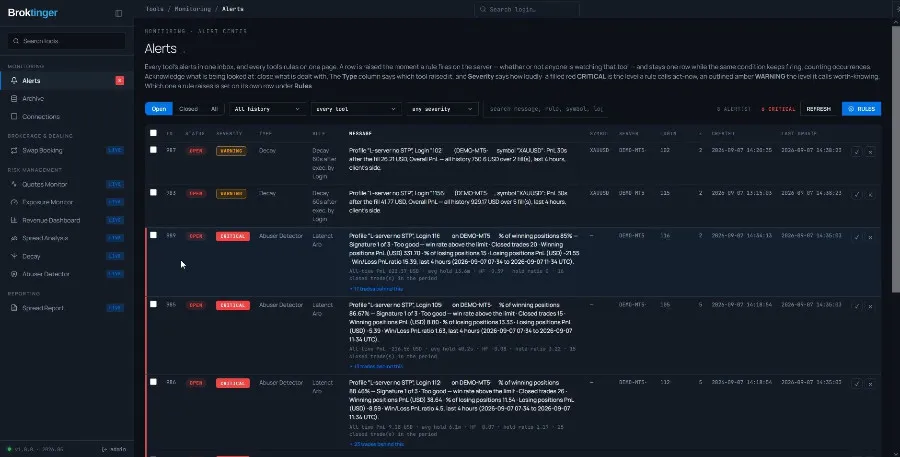Select checkbox for alert 987
The height and width of the screenshot is (457, 900).
pyautogui.click(x=153, y=150)
